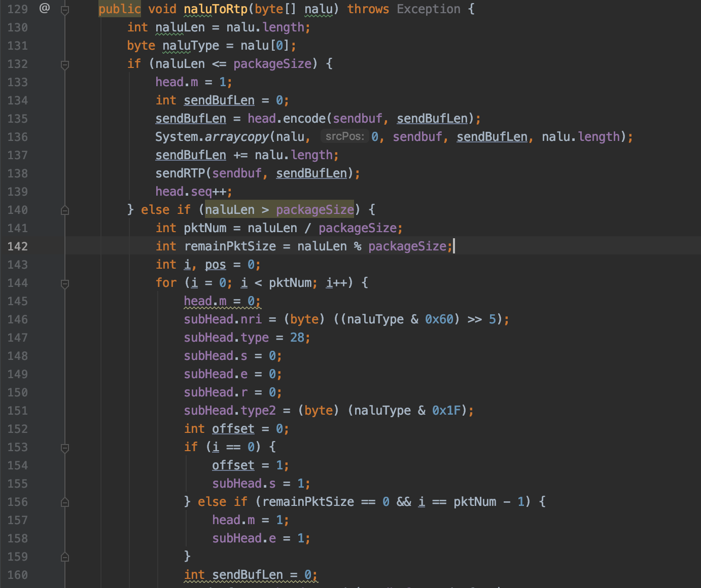Click the gutter beside line 135 to set breakpoint
Viewport: 701px width, 588px height.
46,119
